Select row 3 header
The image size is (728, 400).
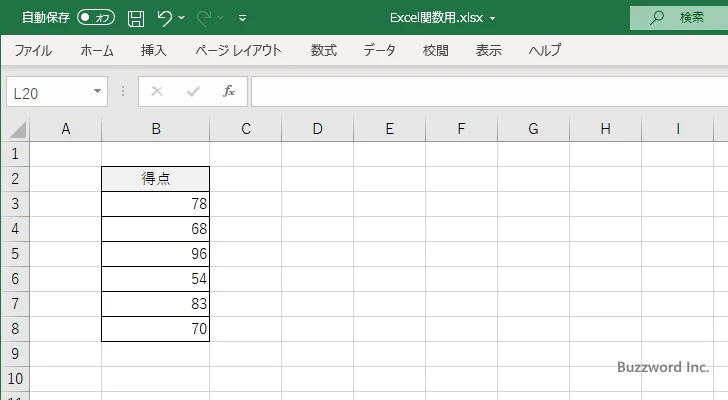[x=15, y=204]
